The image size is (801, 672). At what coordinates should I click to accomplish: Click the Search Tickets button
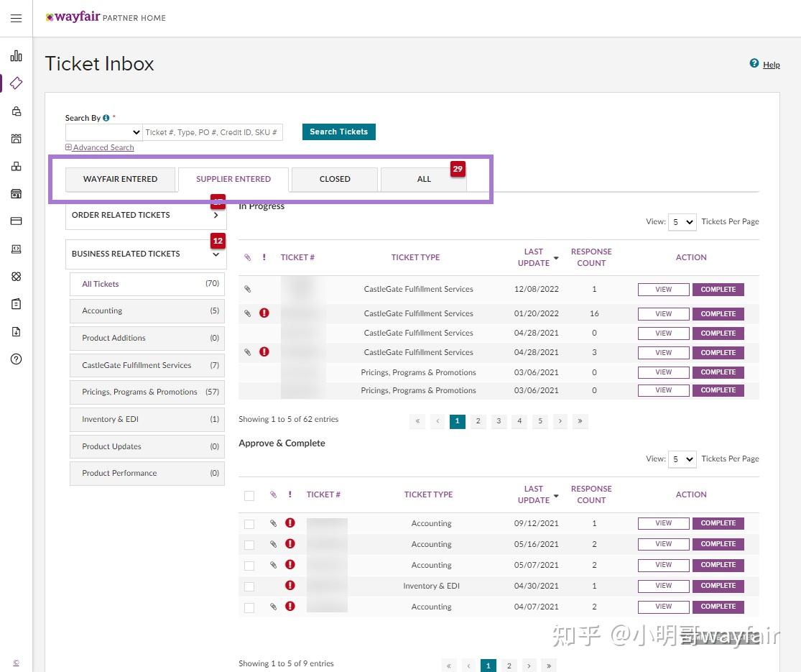coord(338,132)
